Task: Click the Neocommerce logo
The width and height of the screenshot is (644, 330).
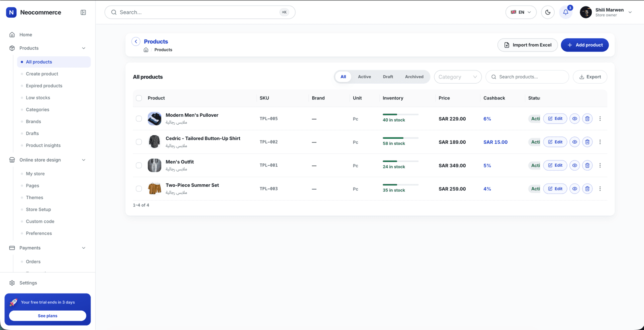Action: pyautogui.click(x=11, y=12)
